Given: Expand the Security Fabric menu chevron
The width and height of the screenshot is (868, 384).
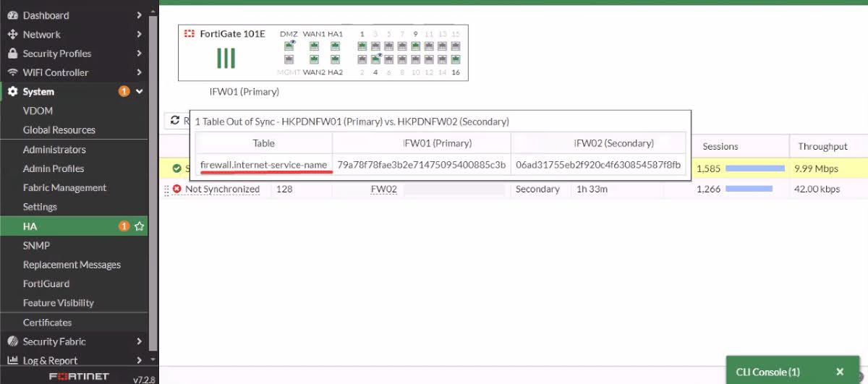Looking at the screenshot, I should pos(139,341).
